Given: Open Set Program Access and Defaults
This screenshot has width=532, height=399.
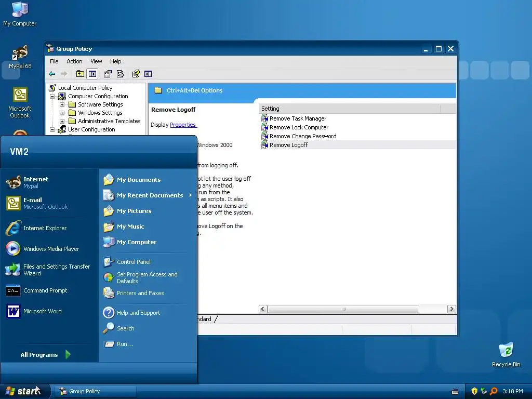Looking at the screenshot, I should pos(140,277).
